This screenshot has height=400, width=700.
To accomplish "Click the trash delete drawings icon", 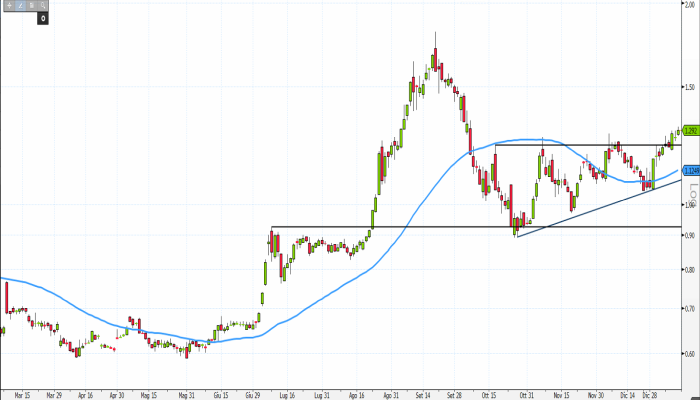I will tap(30, 6).
